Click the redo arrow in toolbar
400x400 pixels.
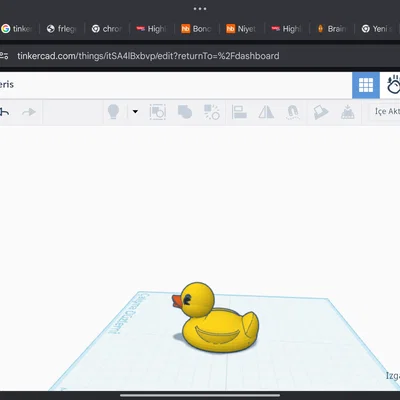point(29,112)
